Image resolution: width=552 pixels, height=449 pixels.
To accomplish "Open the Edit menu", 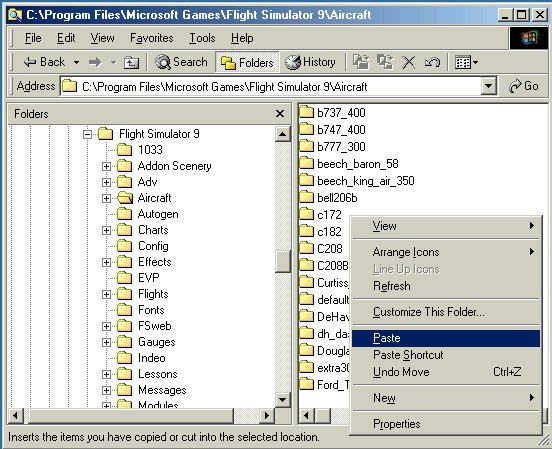I will (x=66, y=38).
